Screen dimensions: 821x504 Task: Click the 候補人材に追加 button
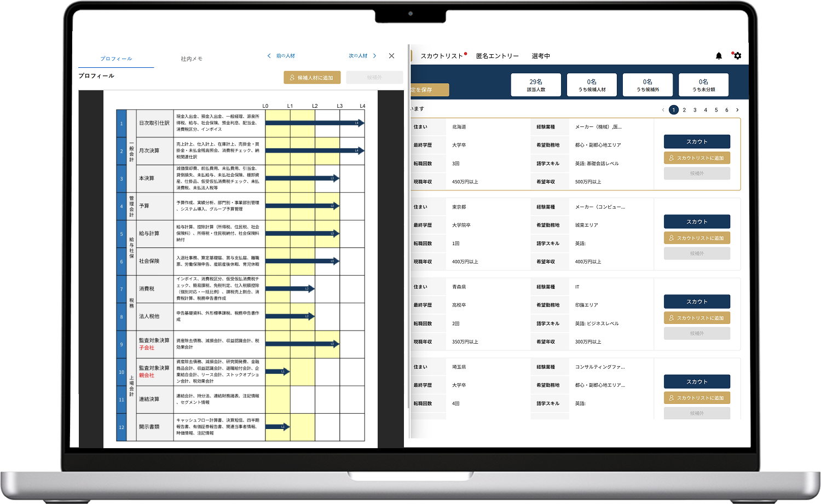tap(312, 78)
